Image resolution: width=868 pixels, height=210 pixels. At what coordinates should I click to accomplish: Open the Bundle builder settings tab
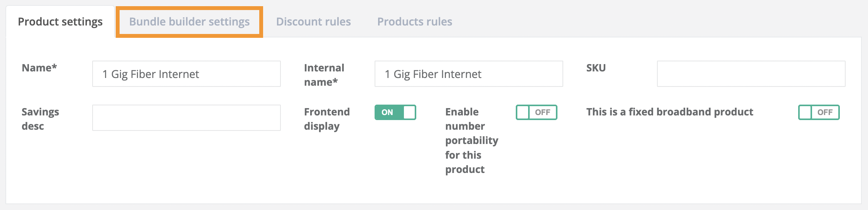(x=189, y=22)
